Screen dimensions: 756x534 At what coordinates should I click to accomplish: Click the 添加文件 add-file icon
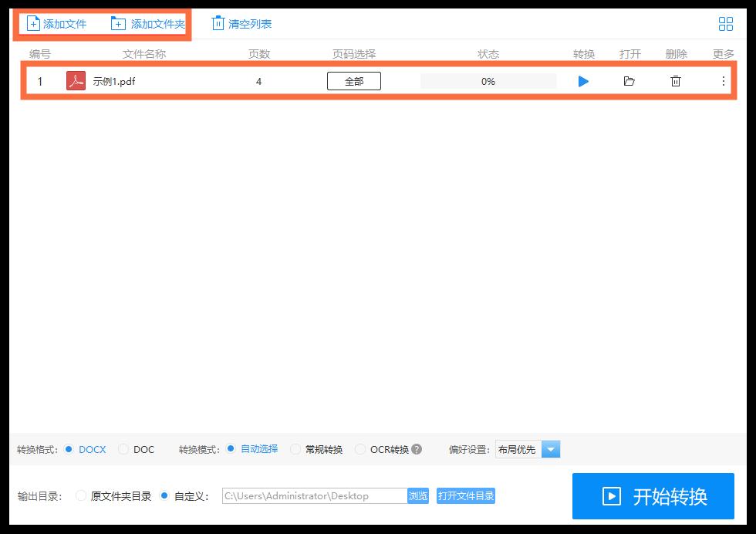(x=33, y=23)
